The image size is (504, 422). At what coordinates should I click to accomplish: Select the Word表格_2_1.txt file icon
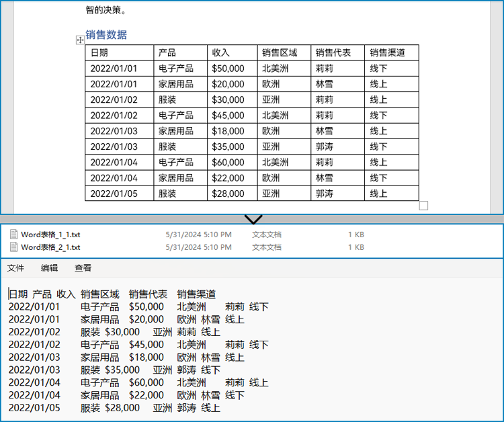(x=13, y=247)
